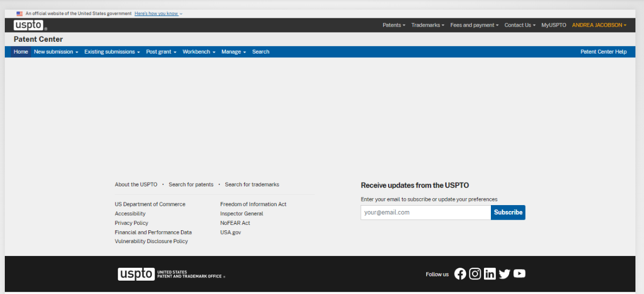Click the US flag icon in the banner

20,13
